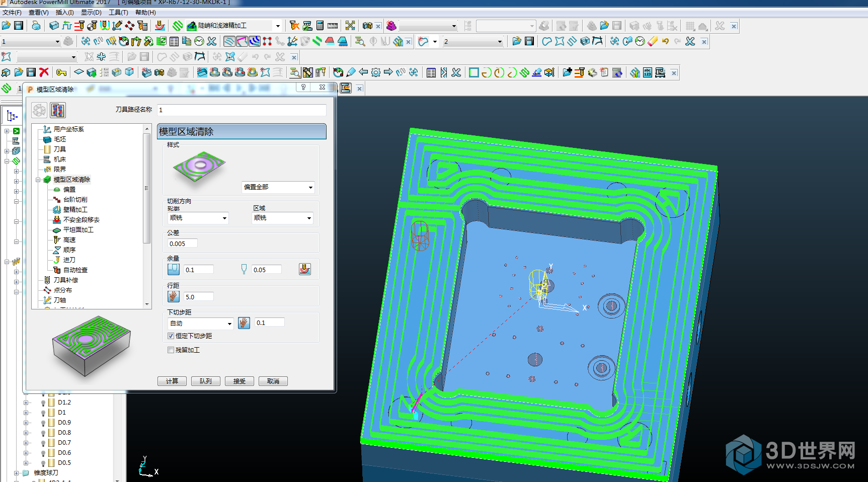Click the yellow key icon in the bottom toolbar

click(x=61, y=72)
